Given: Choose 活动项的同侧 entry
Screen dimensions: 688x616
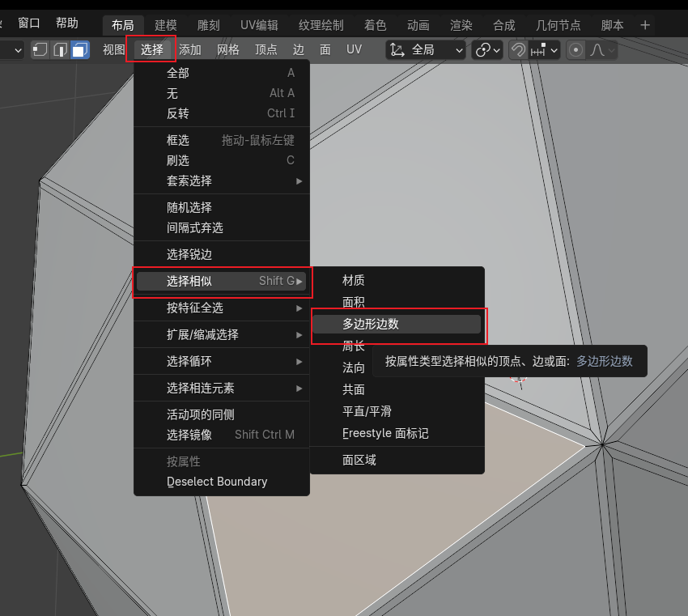Looking at the screenshot, I should click(x=222, y=414).
